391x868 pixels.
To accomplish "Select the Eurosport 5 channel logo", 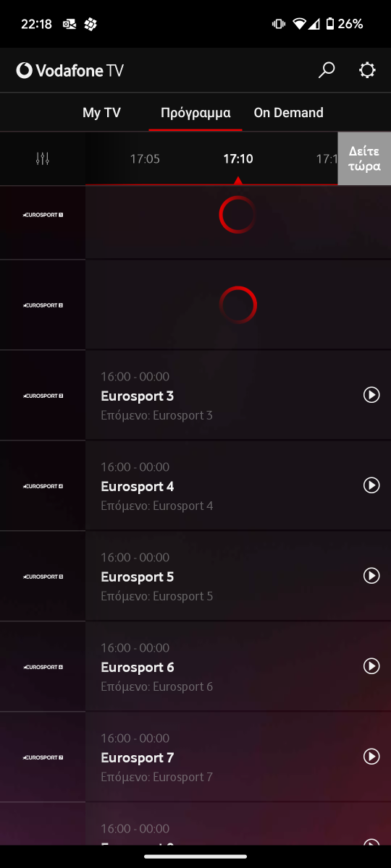I will coord(43,576).
